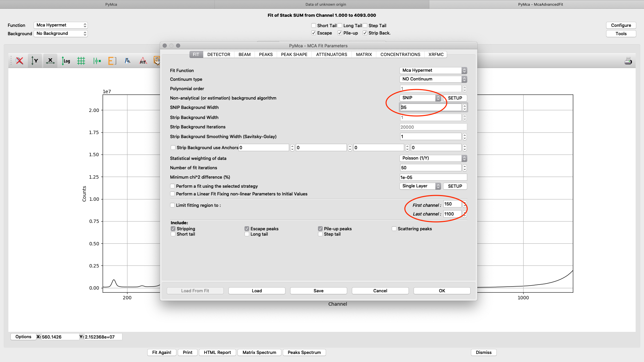Click the Options button below plot
This screenshot has width=644, height=362.
pyautogui.click(x=23, y=337)
